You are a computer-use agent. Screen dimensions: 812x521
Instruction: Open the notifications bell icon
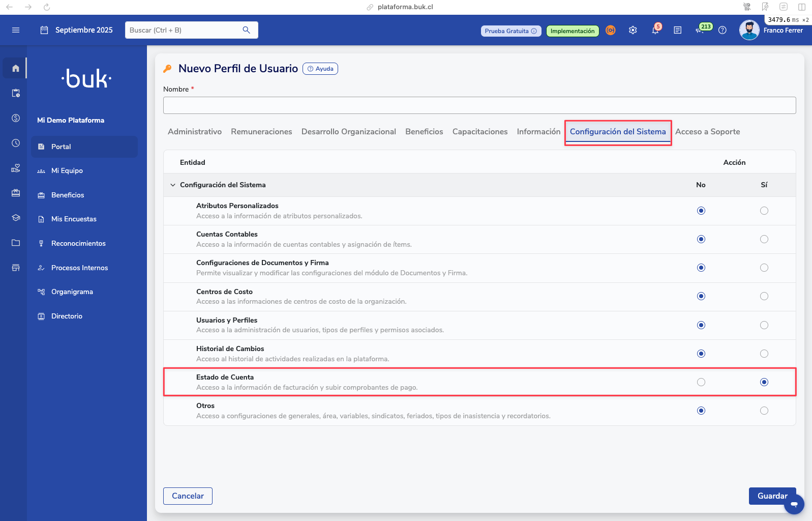655,31
